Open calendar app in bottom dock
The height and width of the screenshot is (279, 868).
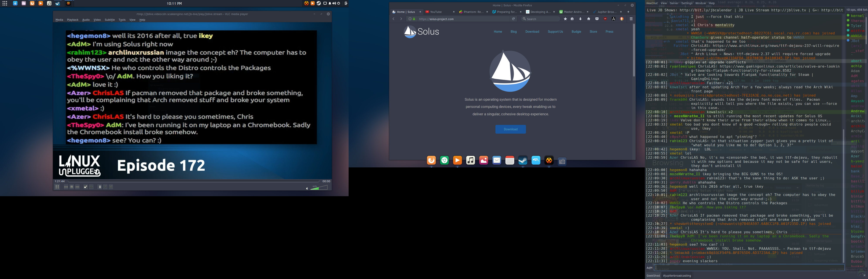(510, 161)
